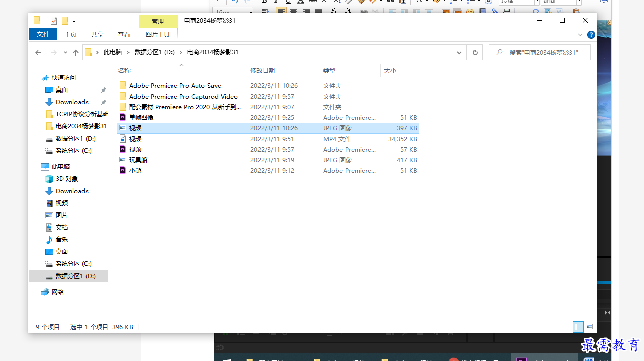This screenshot has width=644, height=361.
Task: Click the New Folder icon in quick access toolbar
Action: tap(65, 21)
